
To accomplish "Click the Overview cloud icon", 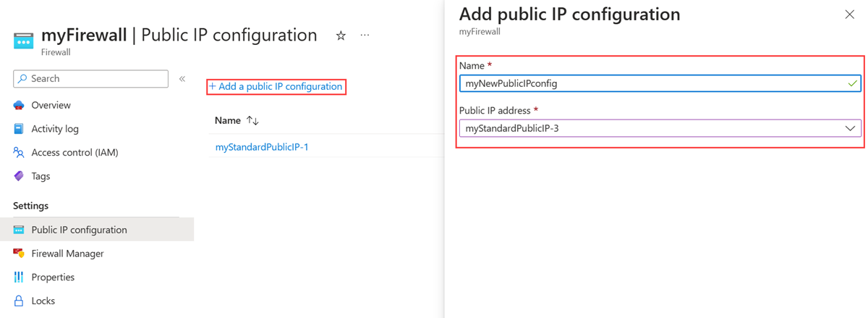I will pyautogui.click(x=19, y=105).
